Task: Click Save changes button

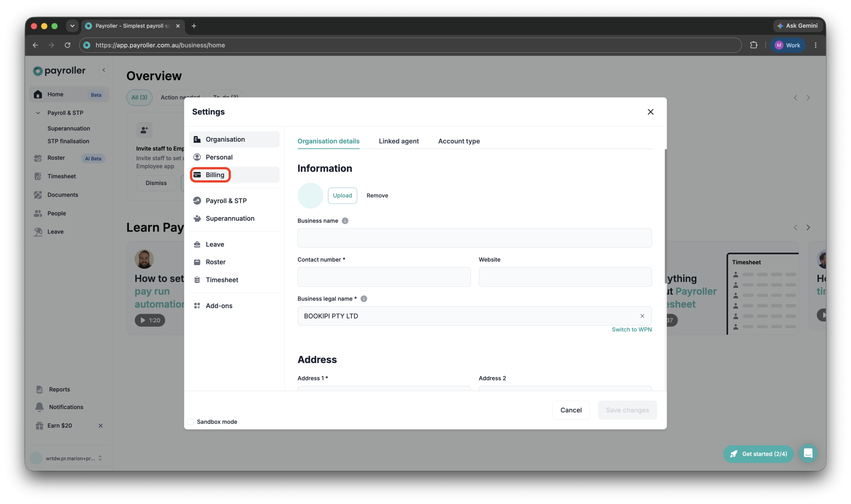Action: click(x=627, y=410)
